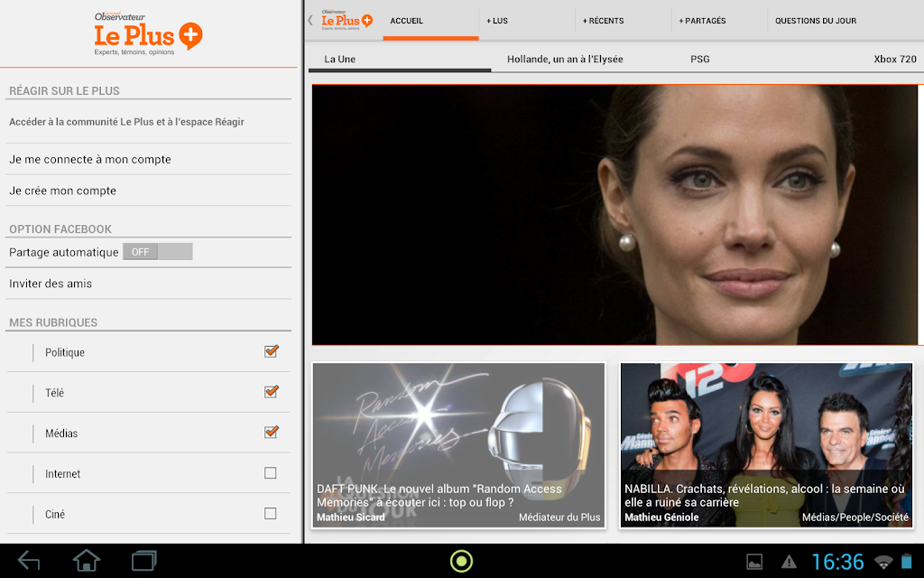Tap the Mes Rubriques section header
The height and width of the screenshot is (578, 924).
click(x=53, y=322)
